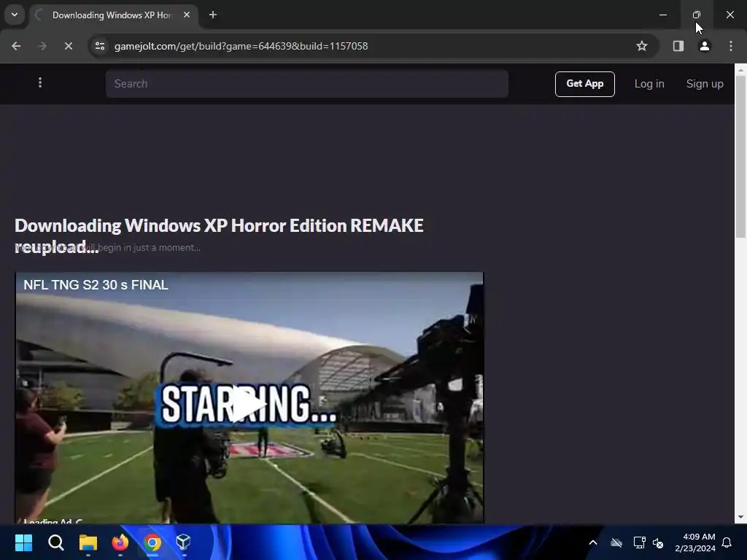Open Game Jolt three-dot site menu
The height and width of the screenshot is (560, 747).
[40, 83]
